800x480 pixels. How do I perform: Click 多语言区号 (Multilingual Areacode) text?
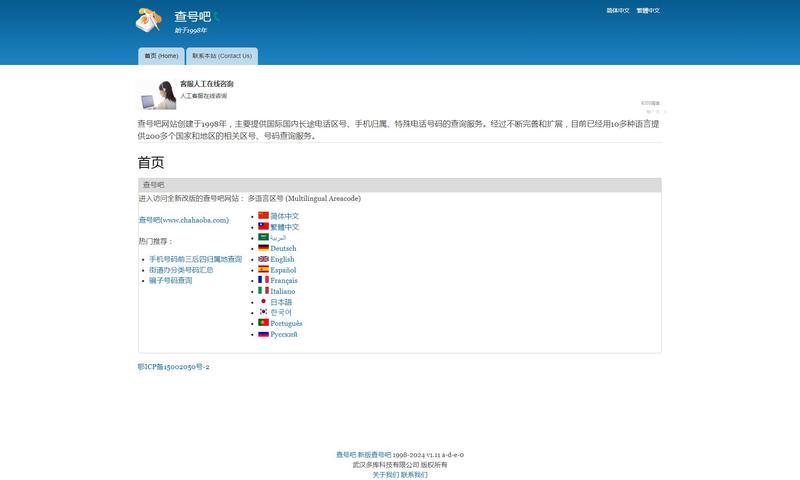click(304, 198)
